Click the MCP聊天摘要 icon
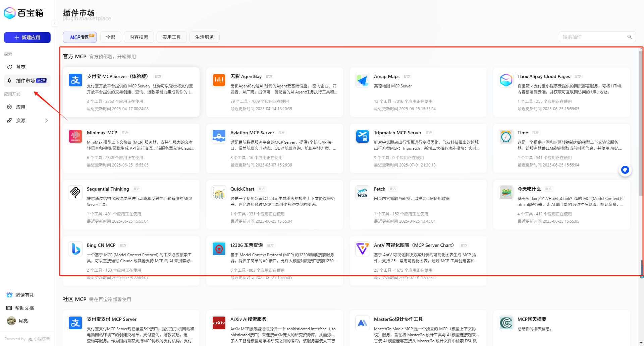Viewport: 644px width, 346px height. coord(506,323)
